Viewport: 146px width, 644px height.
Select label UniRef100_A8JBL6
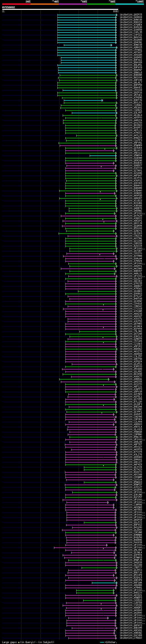click(x=131, y=115)
